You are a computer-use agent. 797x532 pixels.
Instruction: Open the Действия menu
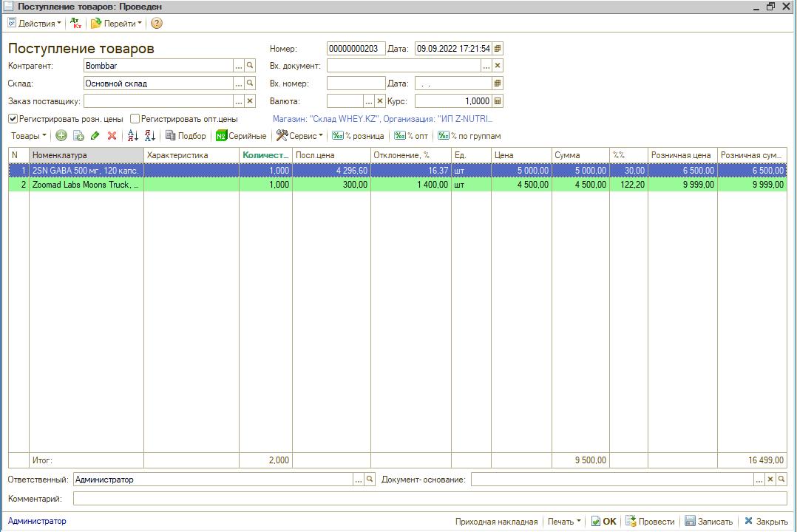coord(35,24)
